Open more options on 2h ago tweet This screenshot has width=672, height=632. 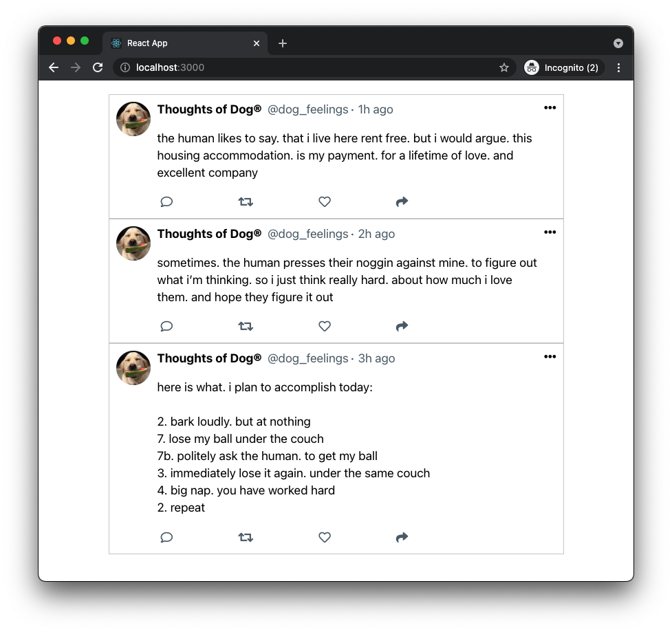tap(550, 232)
